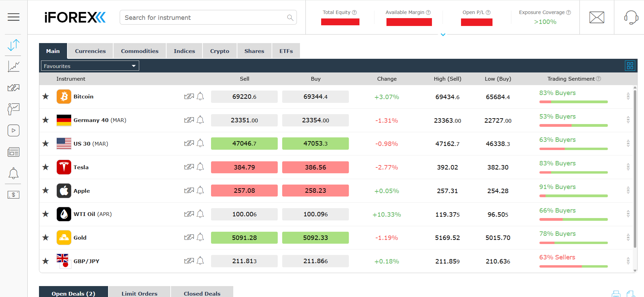The width and height of the screenshot is (644, 297).
Task: Open the trade arrows sidebar icon
Action: point(13,45)
